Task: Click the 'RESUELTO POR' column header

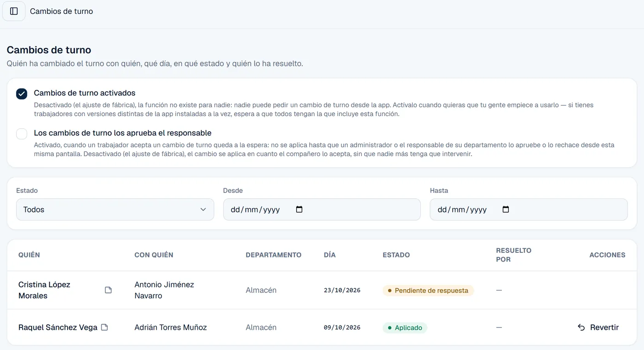Action: pos(514,255)
